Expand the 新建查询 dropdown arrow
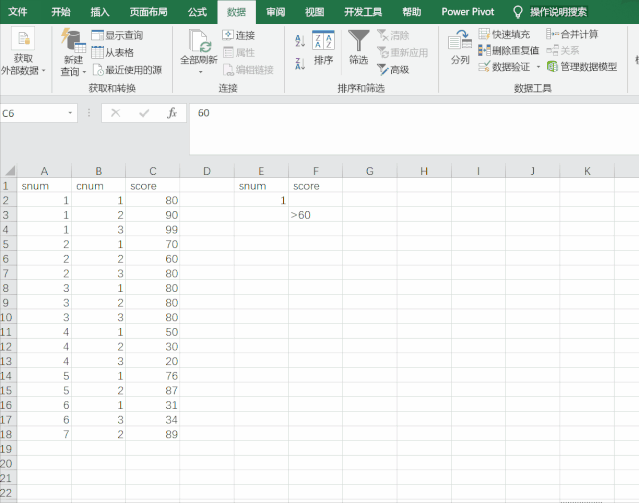Viewport: 639px width, 503px height. click(84, 72)
